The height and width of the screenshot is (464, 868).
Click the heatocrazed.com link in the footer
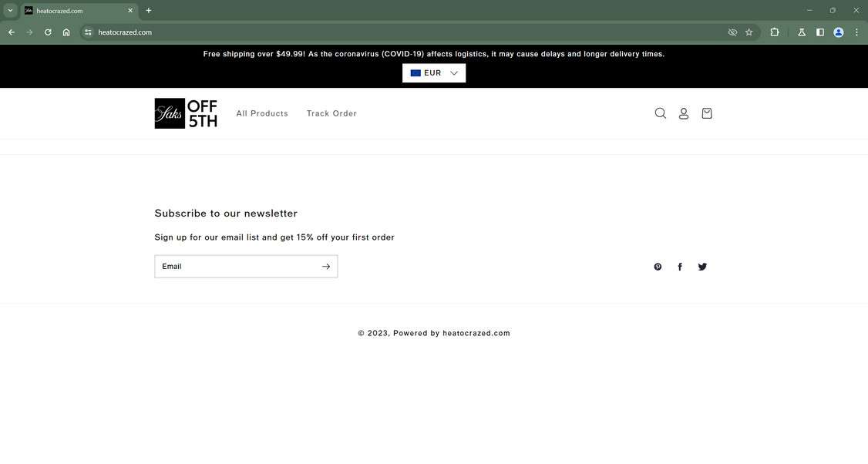[476, 333]
